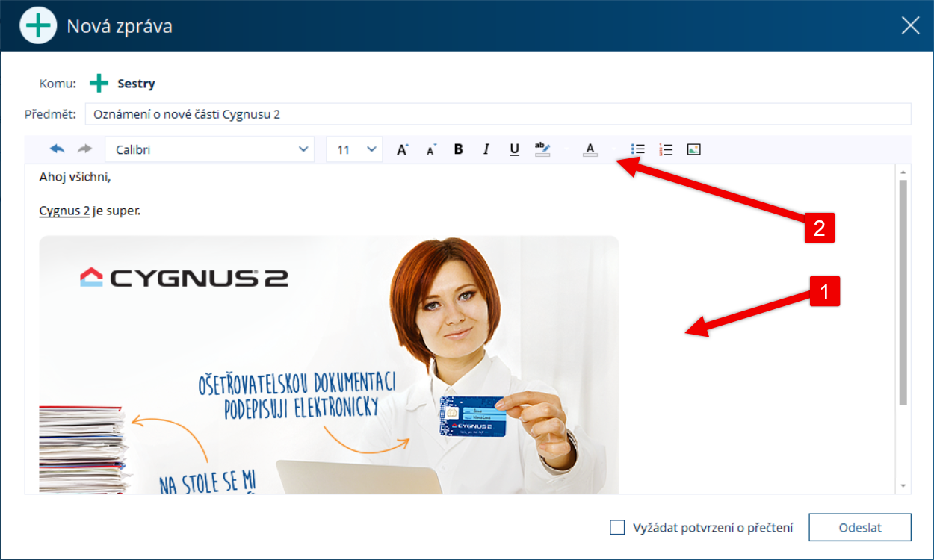Send the message with Odeslat

860,527
